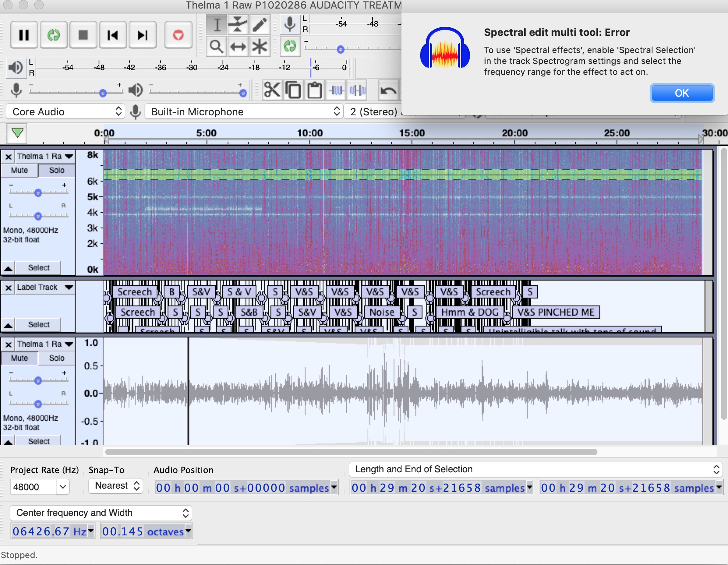Activate the Envelope tool

click(238, 24)
